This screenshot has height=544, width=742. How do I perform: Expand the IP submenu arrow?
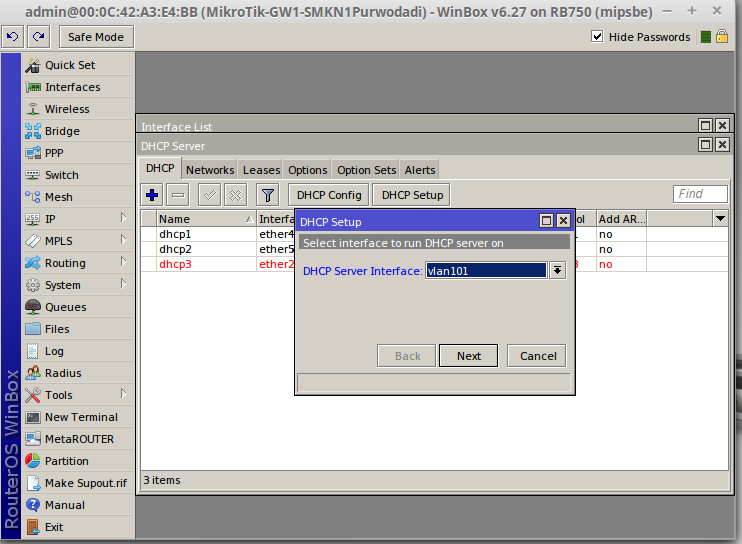tap(124, 218)
